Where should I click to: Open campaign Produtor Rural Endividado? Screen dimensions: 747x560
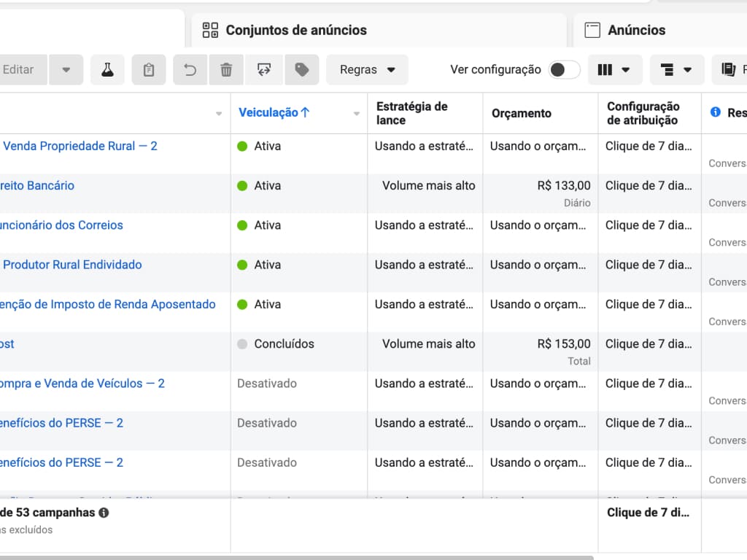(72, 265)
